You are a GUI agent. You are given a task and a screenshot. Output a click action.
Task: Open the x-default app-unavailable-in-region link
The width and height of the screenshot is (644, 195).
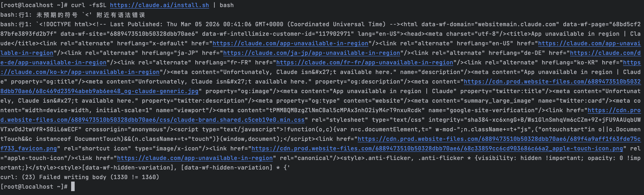[290, 44]
